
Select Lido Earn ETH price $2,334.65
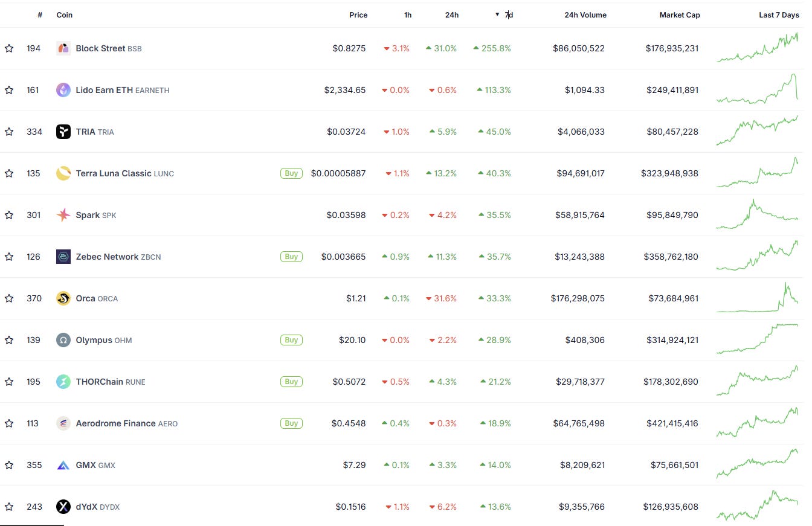[345, 90]
